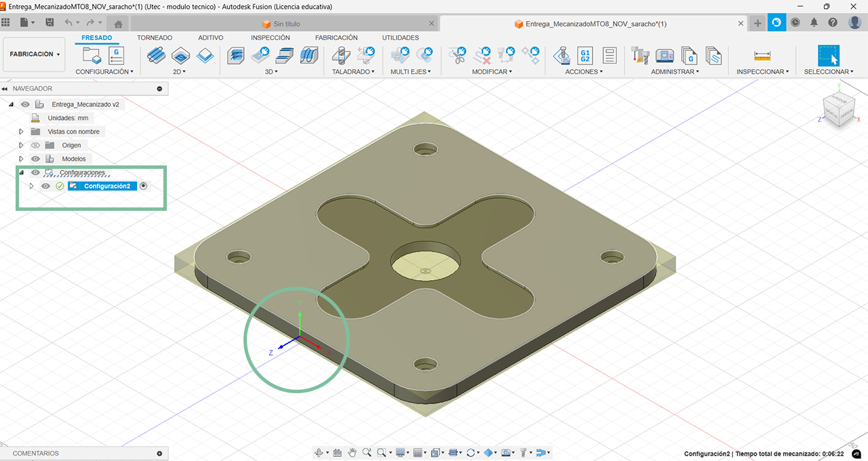Select the Drill tool
This screenshot has height=461, width=868.
click(x=341, y=55)
